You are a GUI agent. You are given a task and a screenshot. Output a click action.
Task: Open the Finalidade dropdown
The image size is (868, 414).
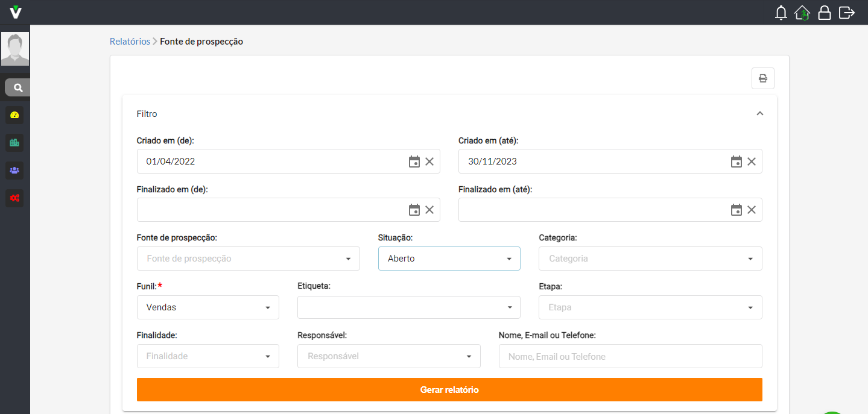click(208, 356)
